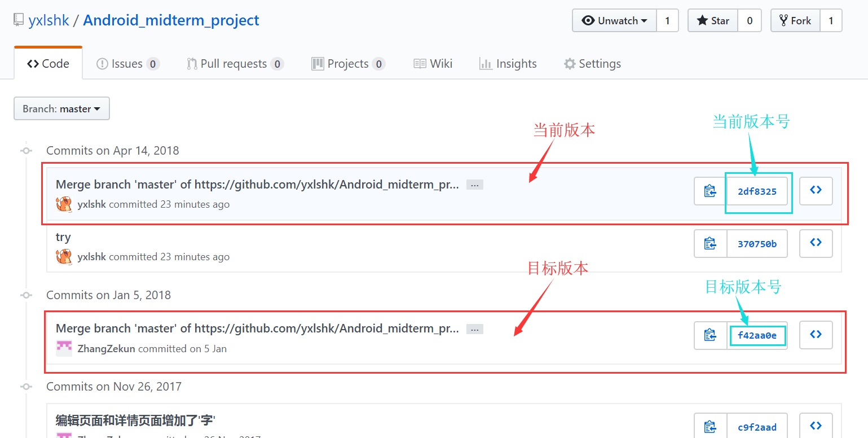This screenshot has height=438, width=868.
Task: Switch to the Pull requests tab
Action: click(x=235, y=64)
